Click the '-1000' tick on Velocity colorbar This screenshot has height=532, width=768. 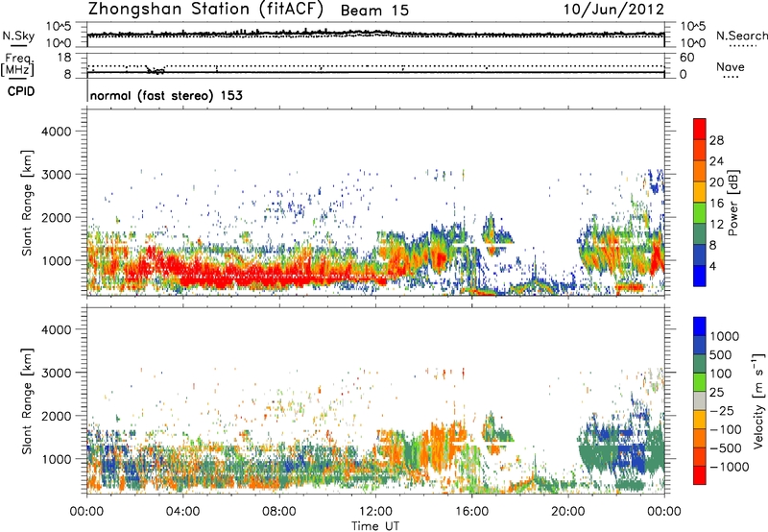tap(730, 467)
